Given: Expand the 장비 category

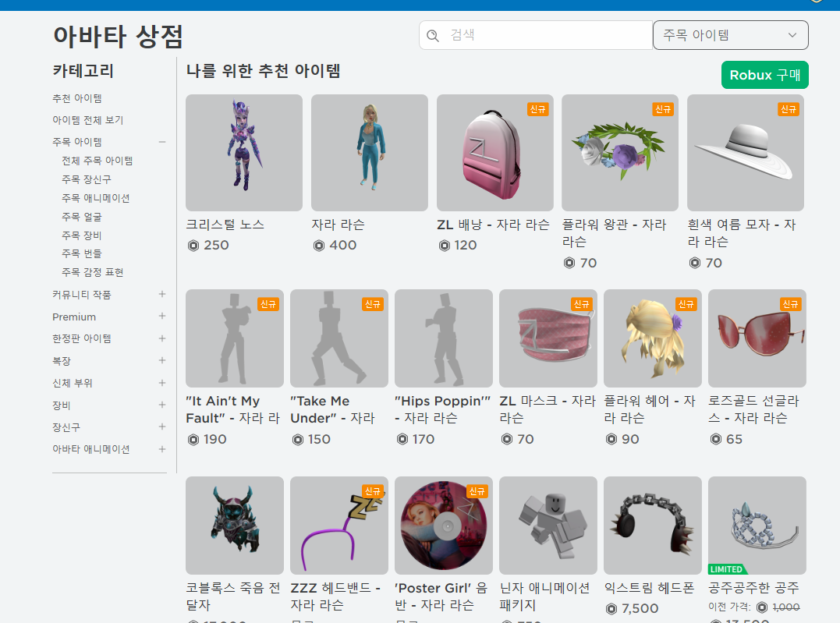Looking at the screenshot, I should coord(161,405).
